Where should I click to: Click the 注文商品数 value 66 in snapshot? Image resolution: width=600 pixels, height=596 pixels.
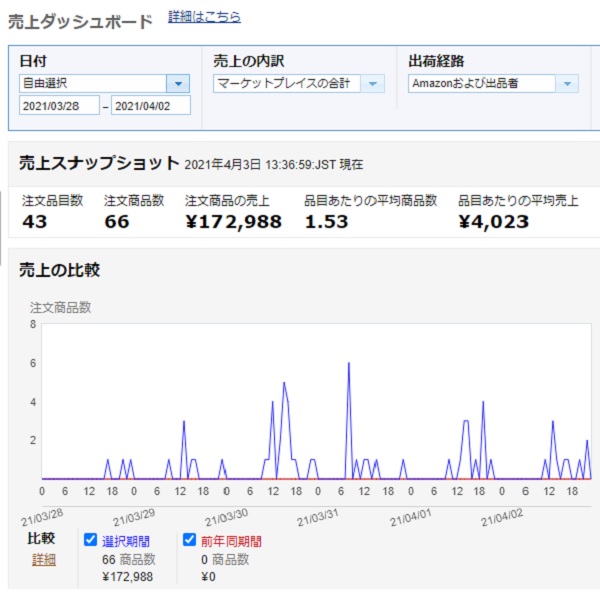coord(117,222)
